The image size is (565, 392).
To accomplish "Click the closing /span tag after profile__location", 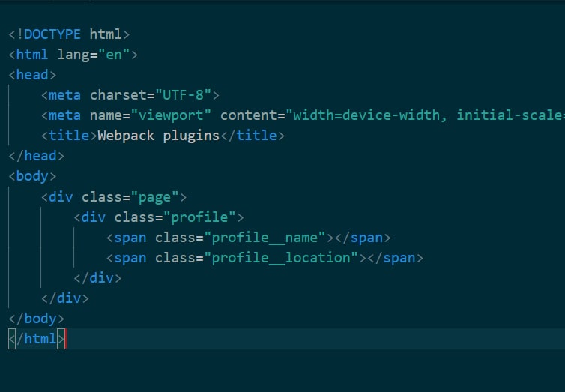I will (x=396, y=258).
